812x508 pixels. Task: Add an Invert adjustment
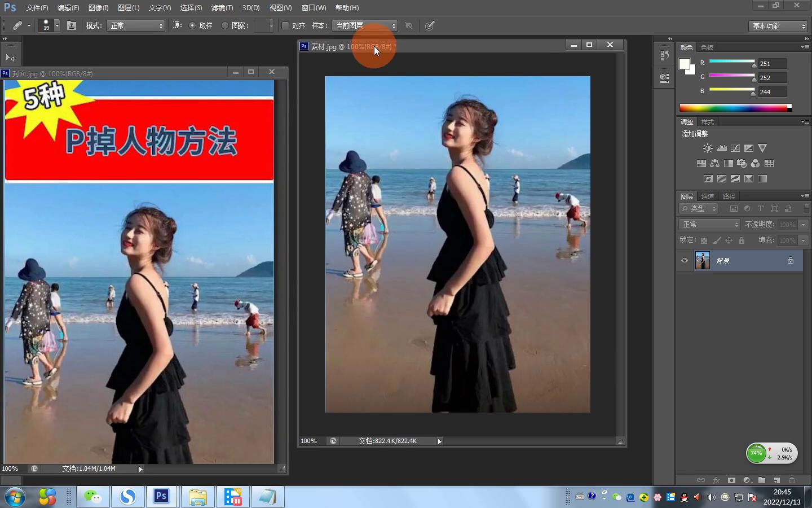pos(708,179)
